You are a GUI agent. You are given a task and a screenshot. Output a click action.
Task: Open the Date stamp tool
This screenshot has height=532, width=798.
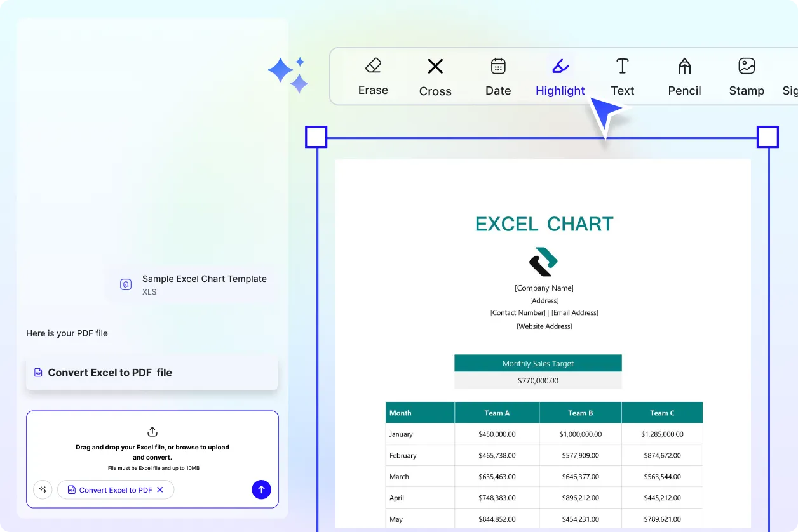497,75
